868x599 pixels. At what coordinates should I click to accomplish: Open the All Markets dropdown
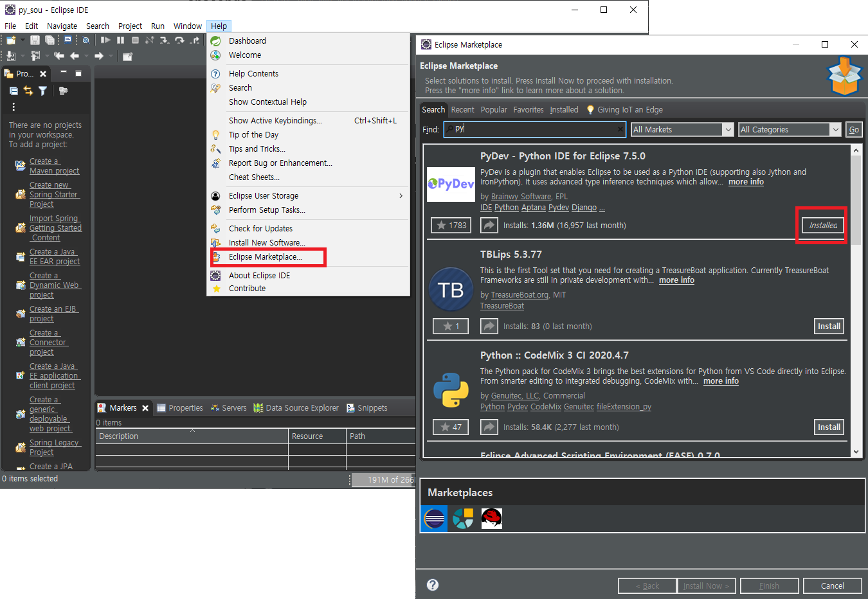coord(682,129)
